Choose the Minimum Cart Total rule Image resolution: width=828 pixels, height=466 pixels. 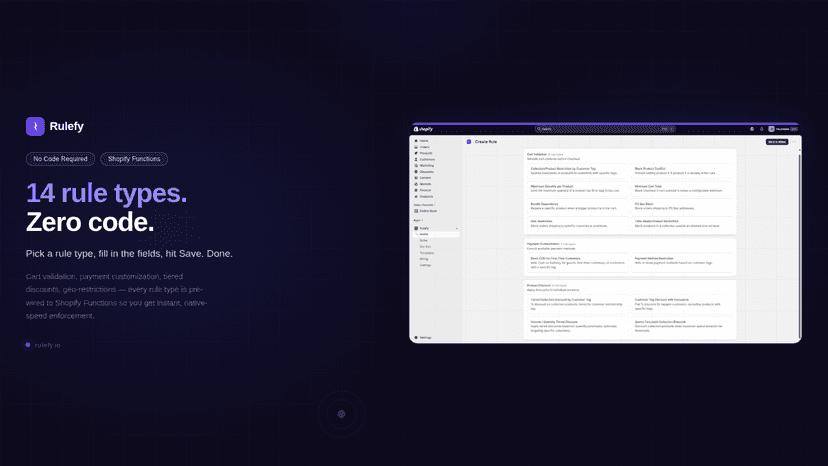(682, 189)
